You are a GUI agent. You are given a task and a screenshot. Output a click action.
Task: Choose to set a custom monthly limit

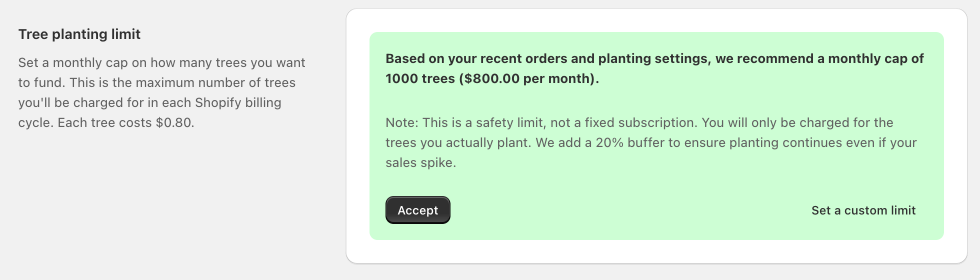tap(863, 210)
